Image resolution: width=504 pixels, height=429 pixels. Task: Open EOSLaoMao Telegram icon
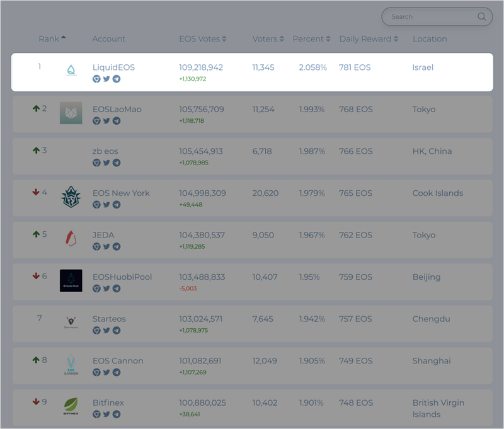(x=117, y=121)
